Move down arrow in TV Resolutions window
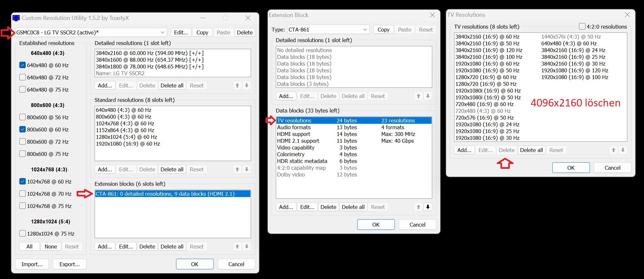 pyautogui.click(x=623, y=150)
